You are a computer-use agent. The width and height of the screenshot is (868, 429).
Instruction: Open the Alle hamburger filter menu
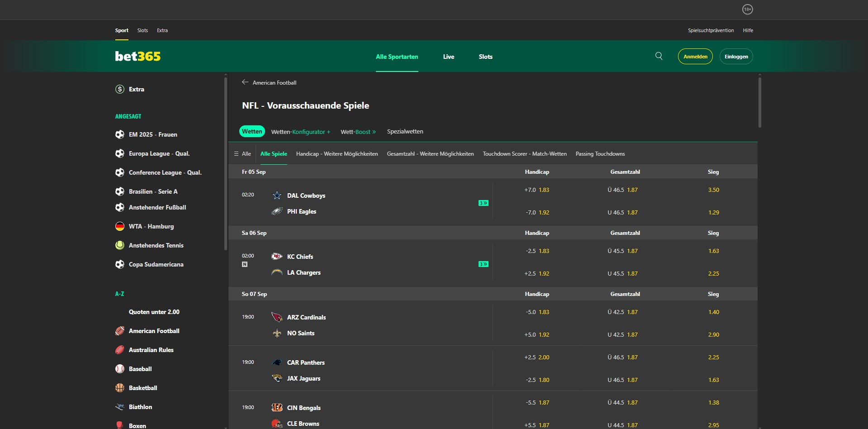point(242,154)
